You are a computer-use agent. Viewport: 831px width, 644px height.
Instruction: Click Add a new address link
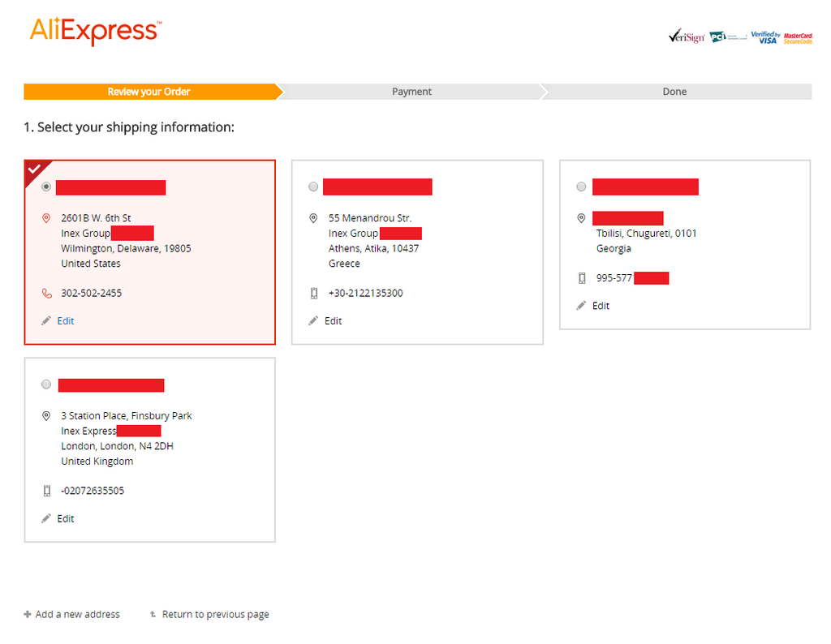[x=77, y=614]
